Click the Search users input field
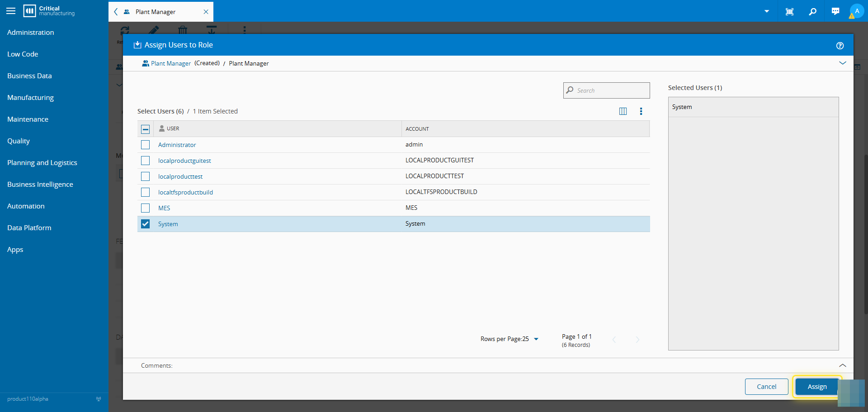Image resolution: width=868 pixels, height=412 pixels. (610, 90)
